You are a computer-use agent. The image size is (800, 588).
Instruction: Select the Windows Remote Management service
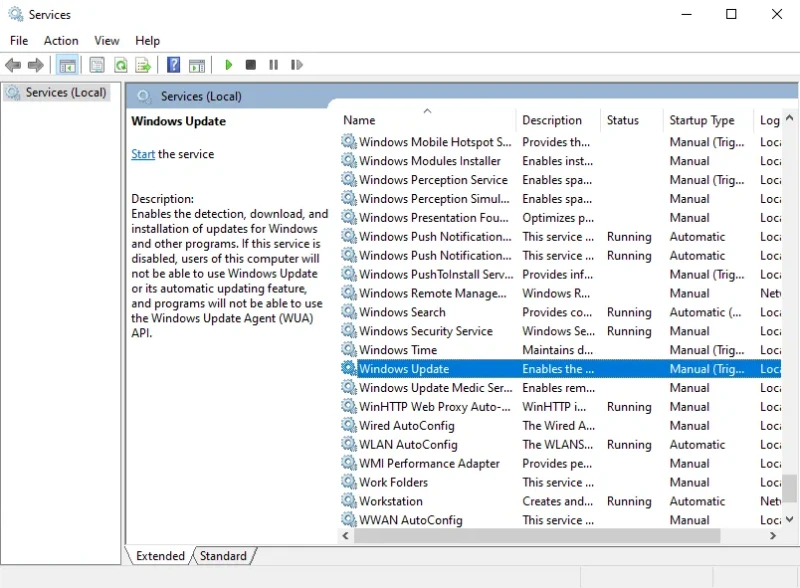(560, 293)
